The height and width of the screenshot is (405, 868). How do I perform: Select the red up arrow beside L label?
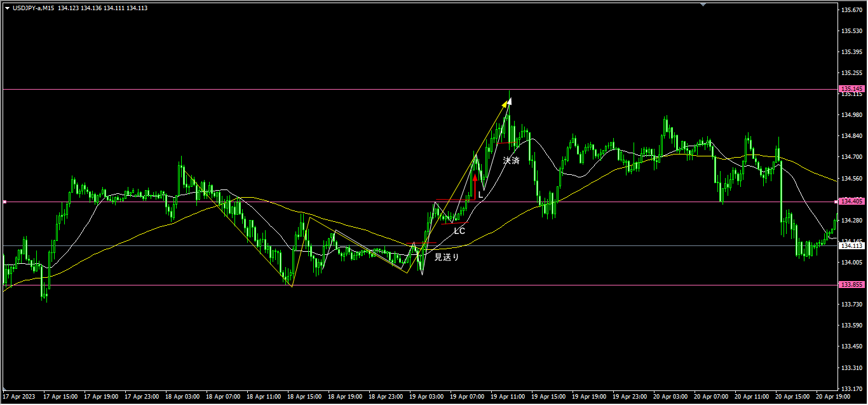coord(475,179)
